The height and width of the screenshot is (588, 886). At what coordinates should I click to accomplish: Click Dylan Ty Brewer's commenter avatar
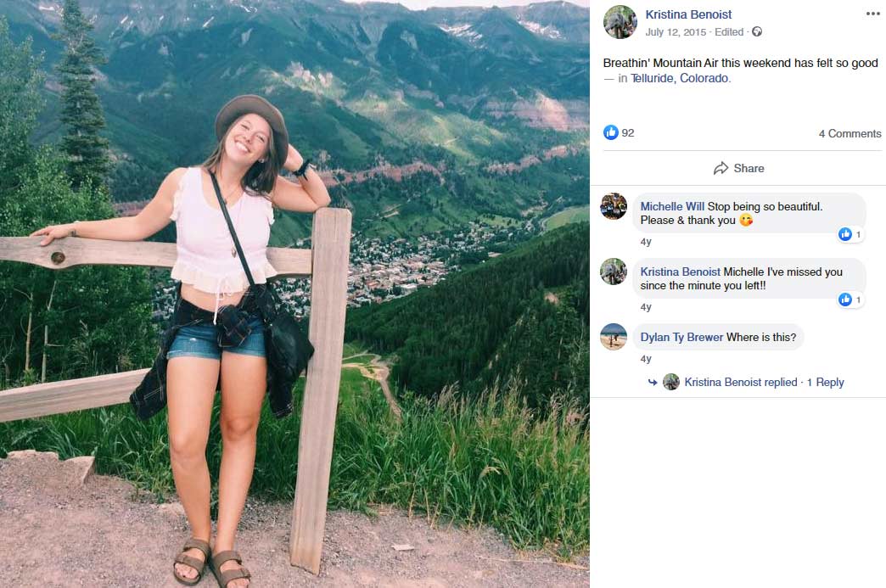pyautogui.click(x=614, y=337)
